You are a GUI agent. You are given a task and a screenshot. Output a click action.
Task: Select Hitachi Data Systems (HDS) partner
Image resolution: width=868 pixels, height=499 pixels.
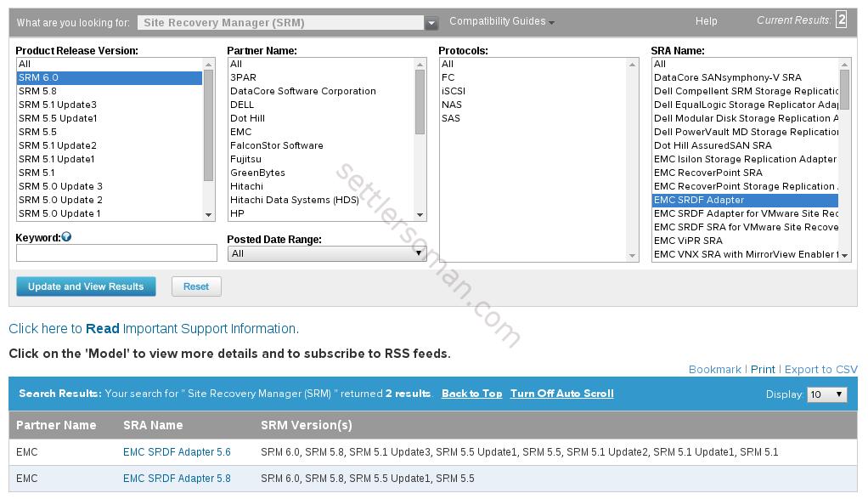[321, 200]
